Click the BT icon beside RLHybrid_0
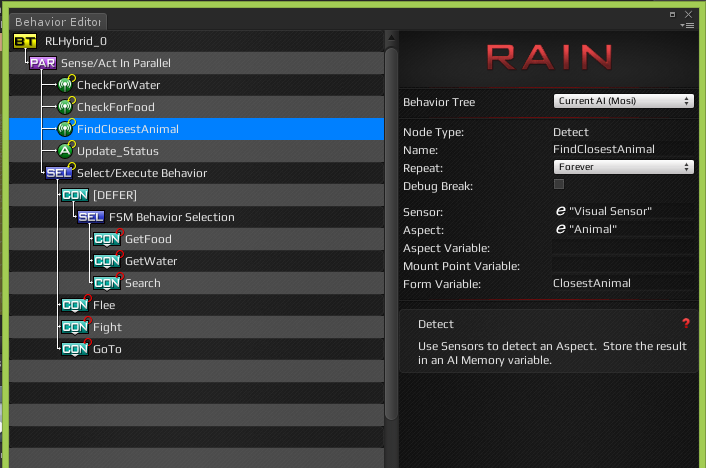 [x=25, y=41]
